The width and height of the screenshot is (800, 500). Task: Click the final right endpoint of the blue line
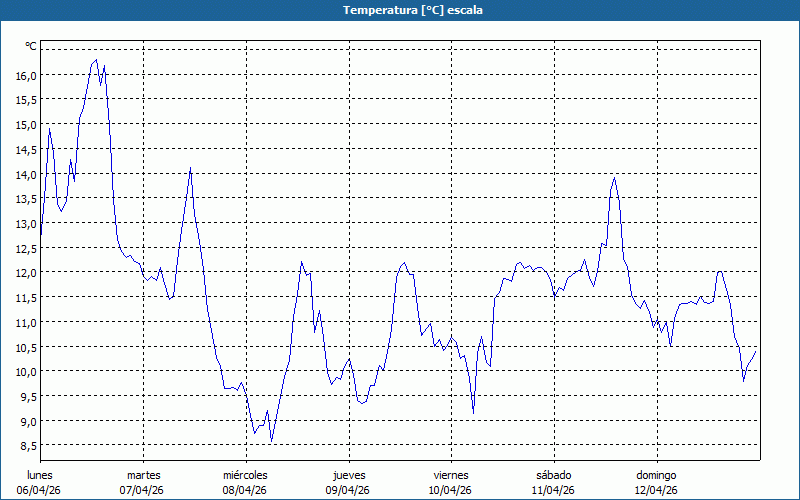[x=755, y=350]
